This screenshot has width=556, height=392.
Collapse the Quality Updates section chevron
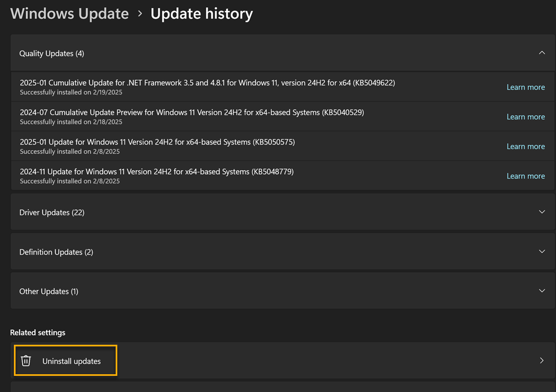542,53
